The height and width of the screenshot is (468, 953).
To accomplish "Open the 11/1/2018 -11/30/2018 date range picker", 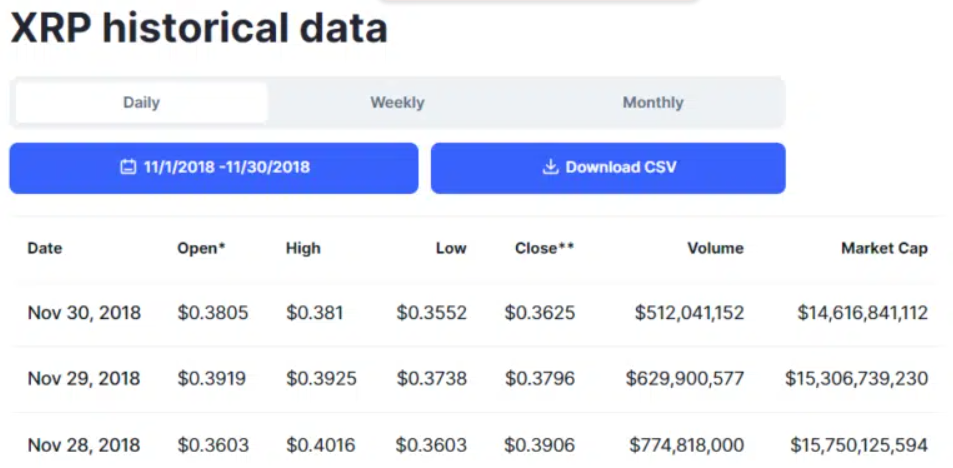I will pos(214,168).
